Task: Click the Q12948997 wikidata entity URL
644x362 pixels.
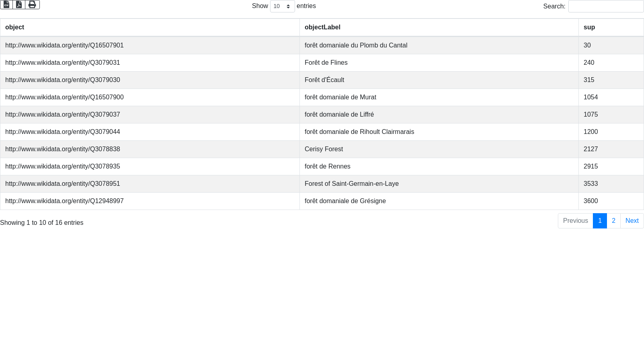Action: click(64, 201)
